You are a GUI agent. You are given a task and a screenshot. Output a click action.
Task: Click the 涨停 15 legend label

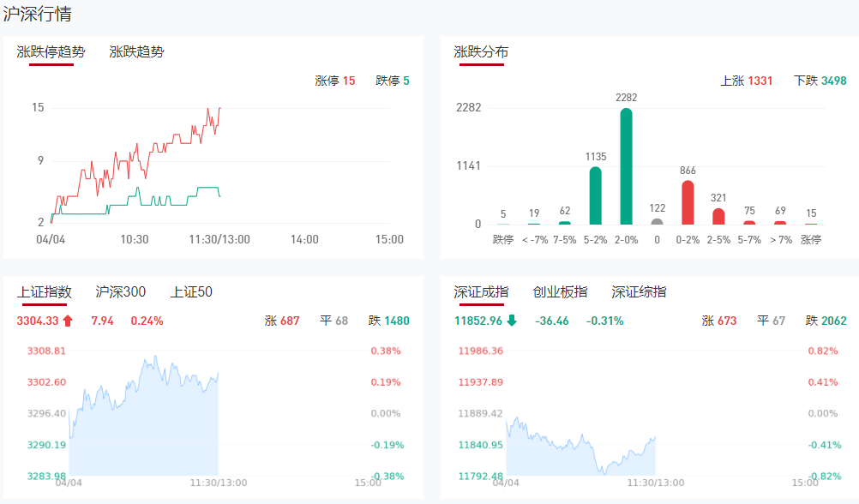point(335,81)
